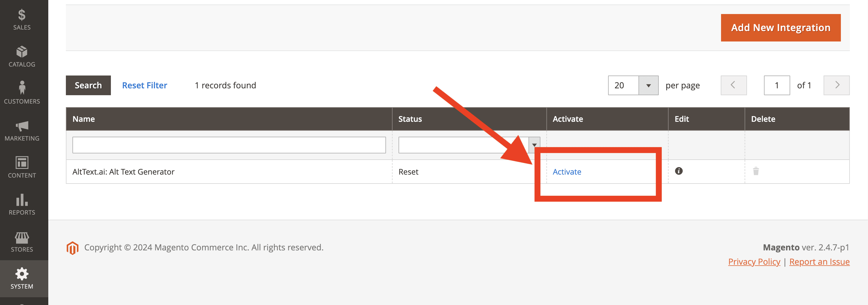Open the Stores menu in sidebar
Screen dimensions: 868x305
tap(22, 241)
